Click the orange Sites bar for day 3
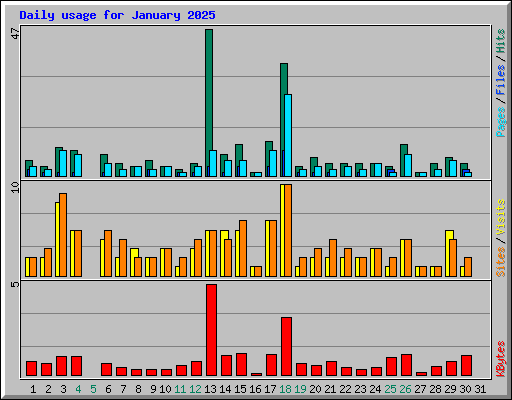The image size is (512, 400). 63,235
